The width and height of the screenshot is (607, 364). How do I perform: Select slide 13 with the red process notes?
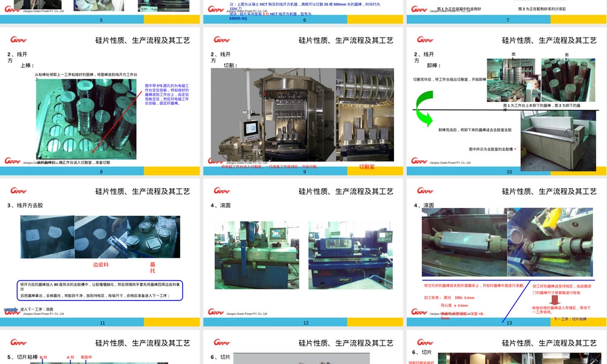tap(507, 252)
